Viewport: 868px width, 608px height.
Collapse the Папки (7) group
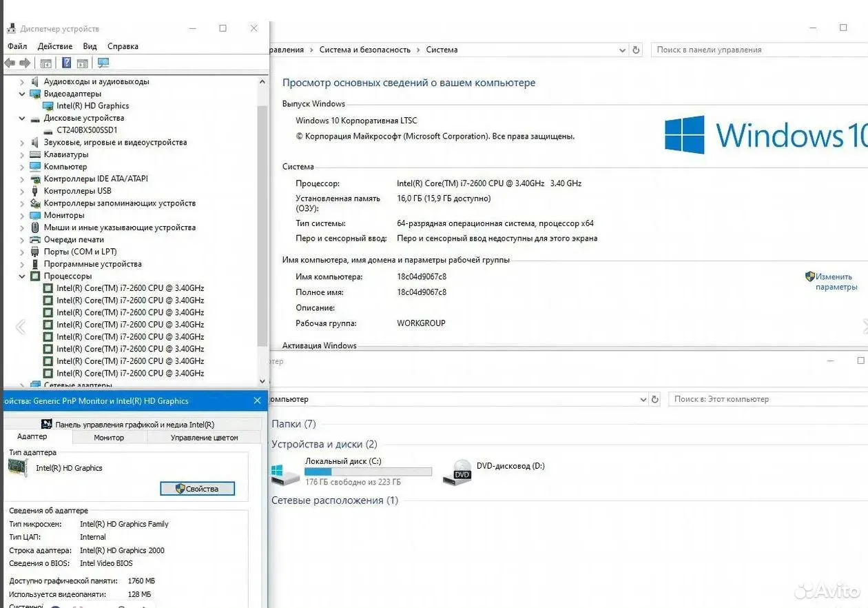click(x=294, y=424)
